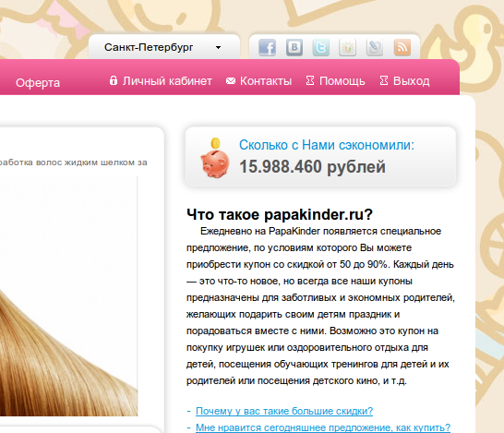The height and width of the screenshot is (433, 504).
Task: Go to Личный кабинет
Action: click(167, 81)
